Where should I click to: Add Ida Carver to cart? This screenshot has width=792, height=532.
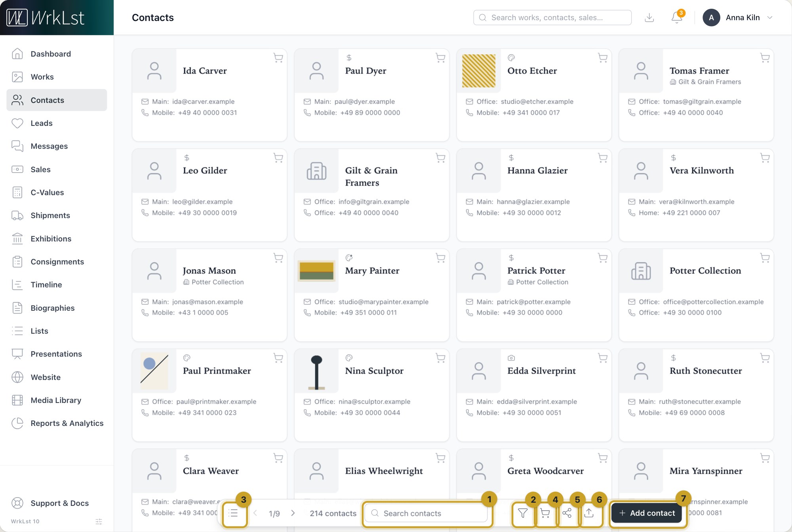point(278,58)
